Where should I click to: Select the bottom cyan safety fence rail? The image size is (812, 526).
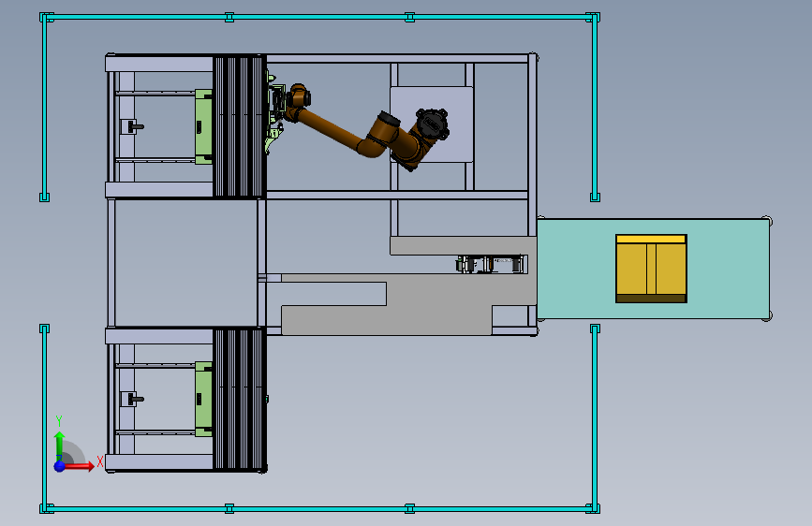tap(319, 509)
